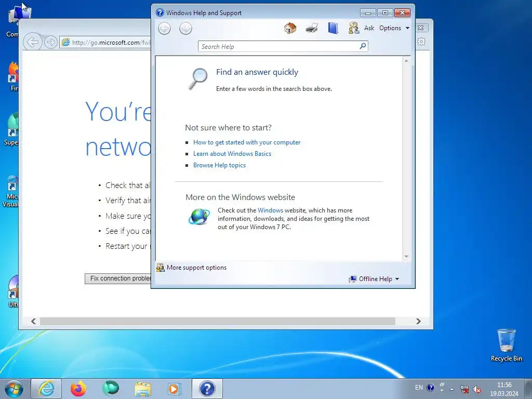The image size is (532, 399).
Task: Open the Ask support people icon
Action: (354, 28)
